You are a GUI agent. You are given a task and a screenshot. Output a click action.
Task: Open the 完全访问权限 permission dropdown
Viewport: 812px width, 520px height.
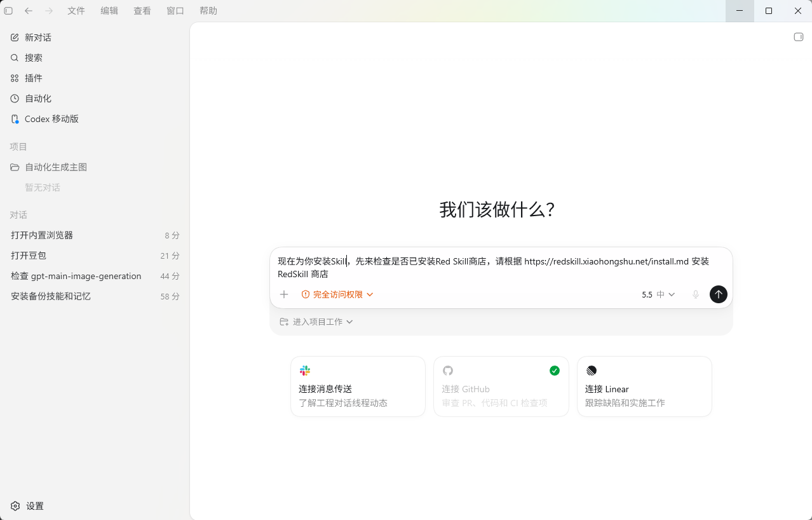tap(337, 294)
